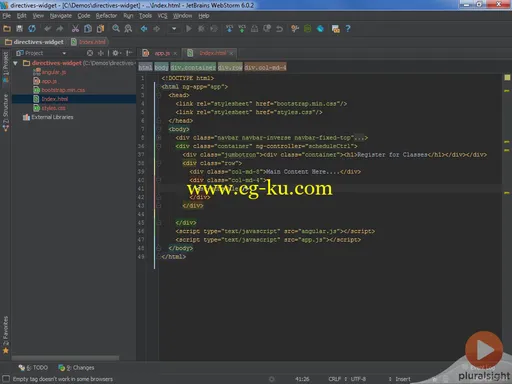This screenshot has height=384, width=512.
Task: Toggle the Favorites tool window button
Action: pyautogui.click(x=6, y=335)
